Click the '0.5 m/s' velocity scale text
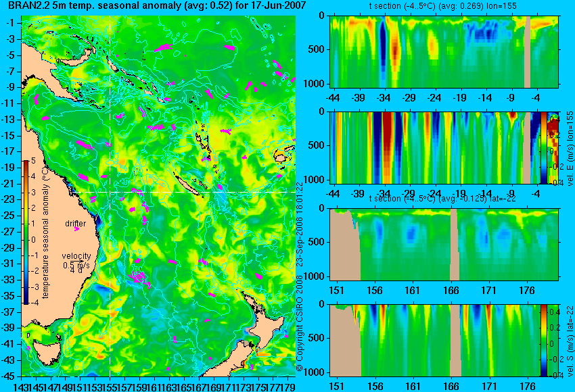 pos(76,264)
